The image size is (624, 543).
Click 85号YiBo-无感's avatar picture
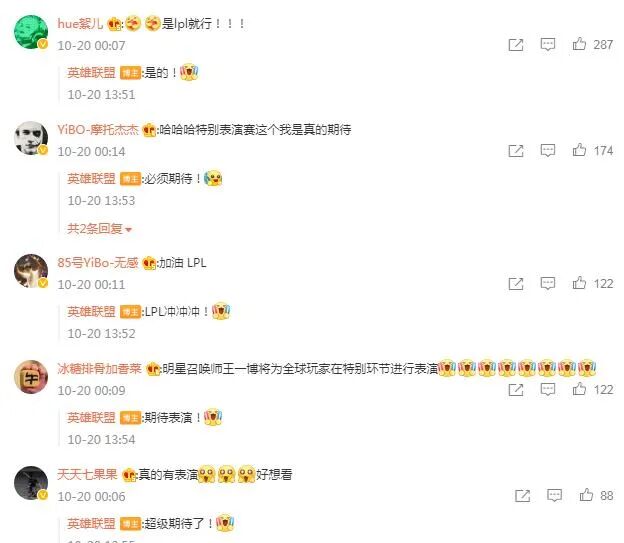pyautogui.click(x=31, y=271)
